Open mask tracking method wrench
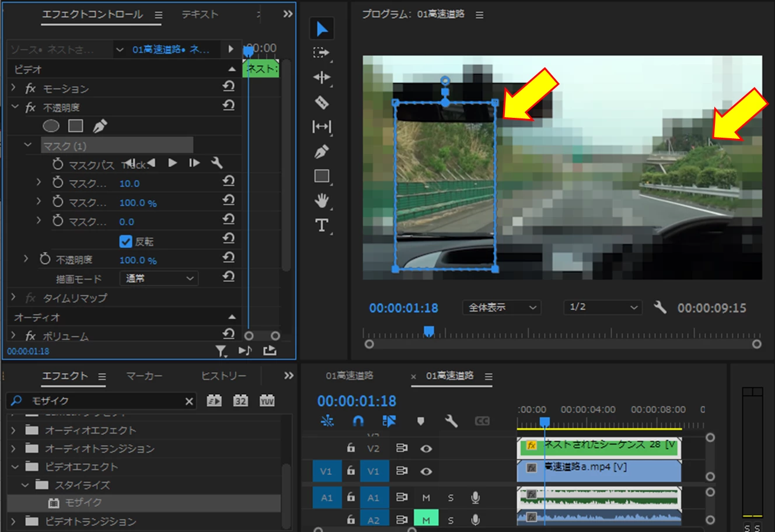This screenshot has height=532, width=775. point(217,163)
